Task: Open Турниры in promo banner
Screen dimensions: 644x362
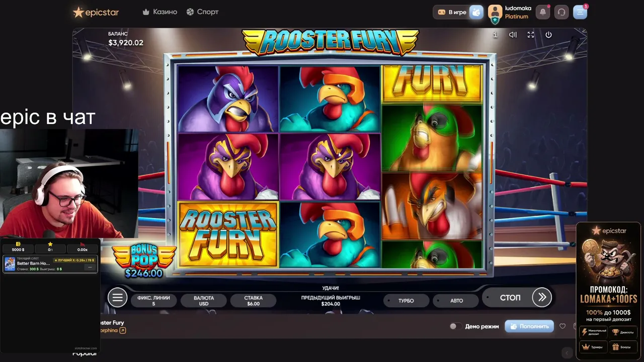Action: (594, 347)
